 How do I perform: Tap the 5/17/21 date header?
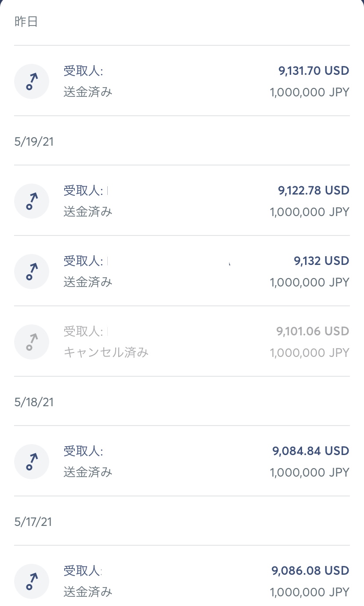tap(33, 522)
